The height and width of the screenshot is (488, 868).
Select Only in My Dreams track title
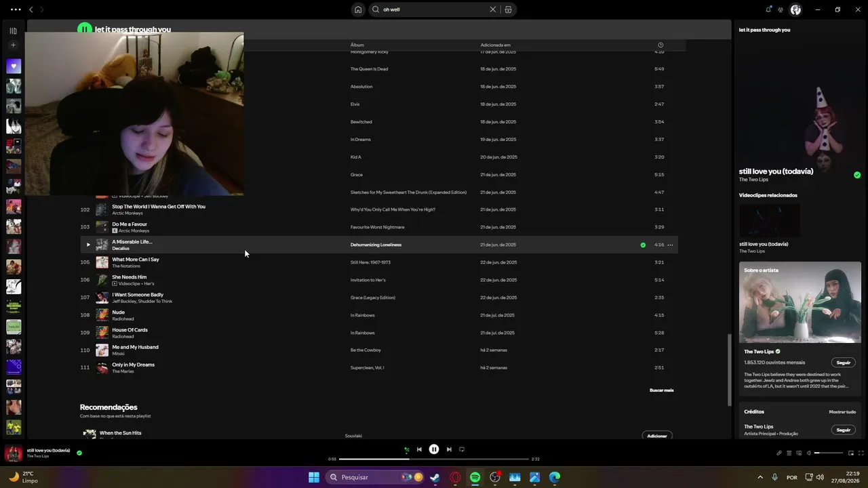point(133,365)
